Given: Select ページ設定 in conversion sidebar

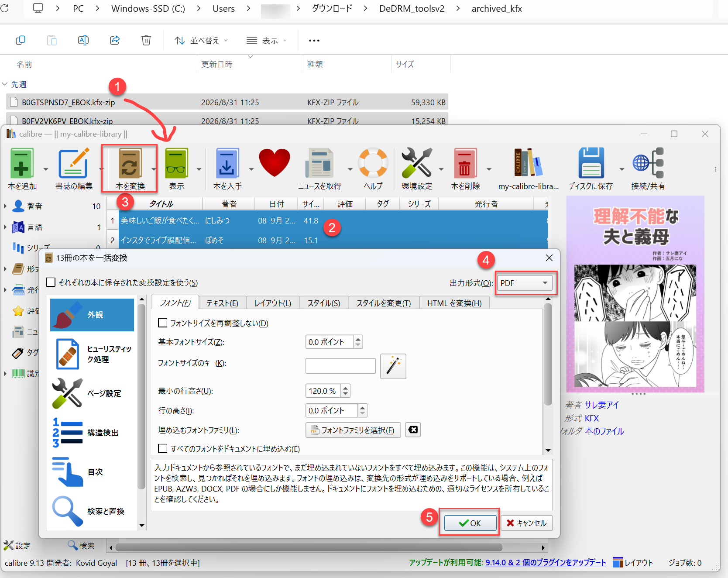Looking at the screenshot, I should coord(92,393).
